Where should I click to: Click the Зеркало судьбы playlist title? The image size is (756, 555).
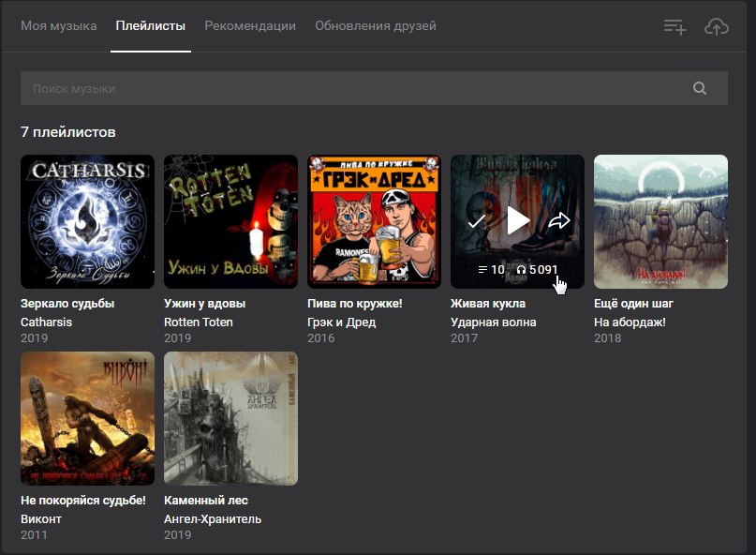(x=67, y=304)
